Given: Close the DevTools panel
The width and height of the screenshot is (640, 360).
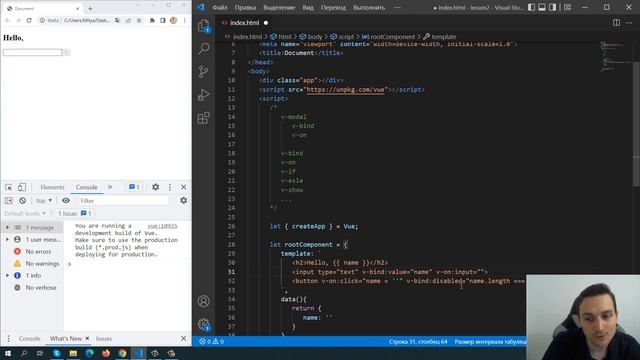Looking at the screenshot, I should pos(183,187).
